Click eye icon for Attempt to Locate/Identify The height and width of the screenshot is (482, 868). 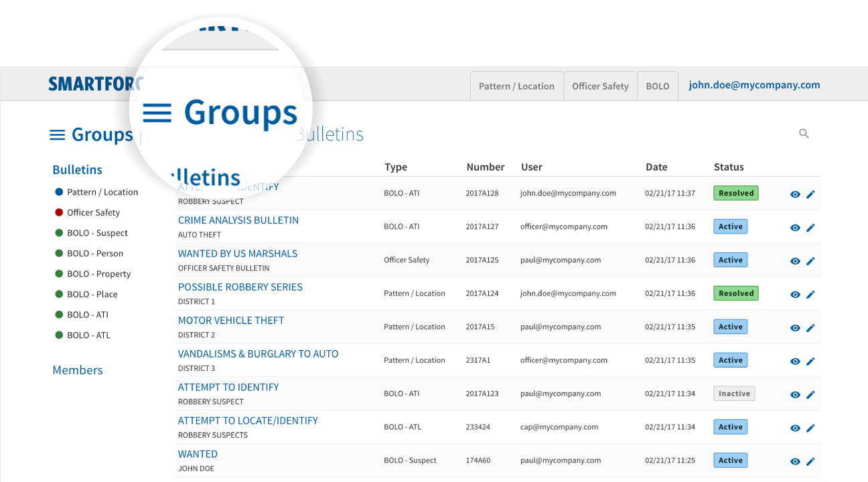pos(795,428)
